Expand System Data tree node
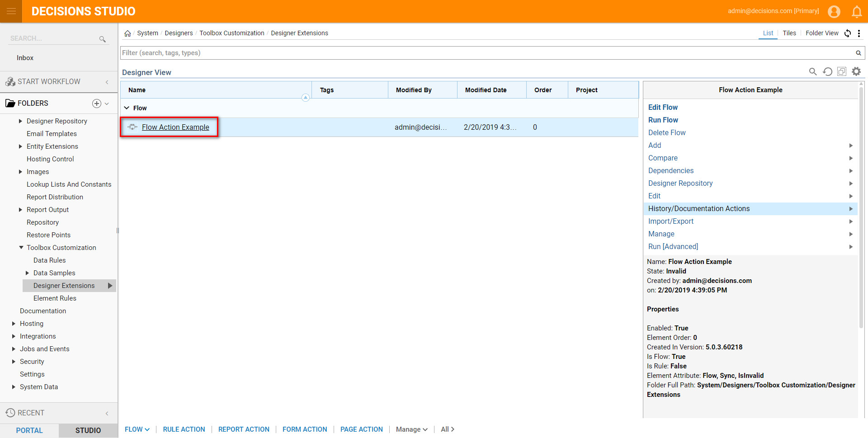Image resolution: width=868 pixels, height=438 pixels. coord(14,387)
